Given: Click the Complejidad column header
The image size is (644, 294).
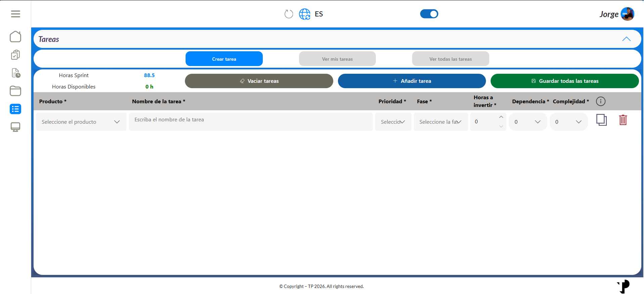Looking at the screenshot, I should pos(571,101).
